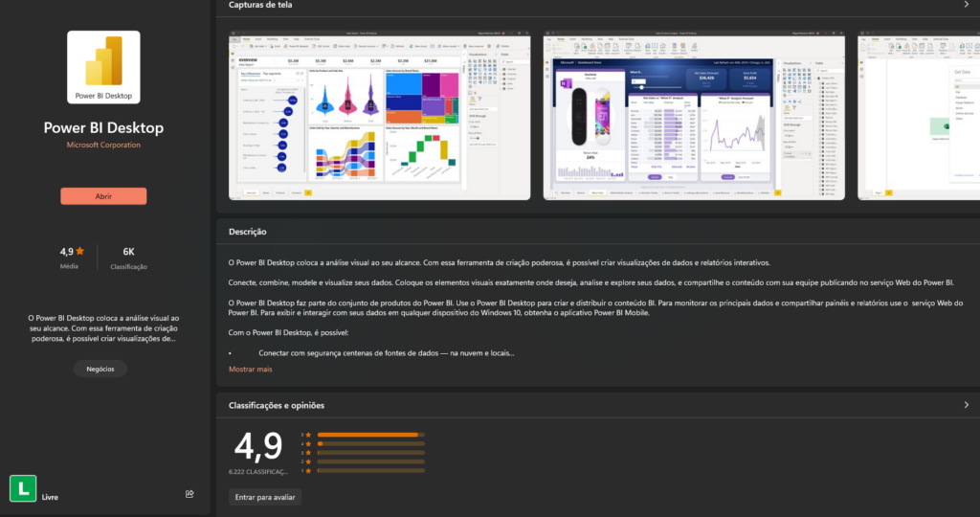This screenshot has width=980, height=517.
Task: Click the 1-star row star icon
Action: pyautogui.click(x=308, y=470)
